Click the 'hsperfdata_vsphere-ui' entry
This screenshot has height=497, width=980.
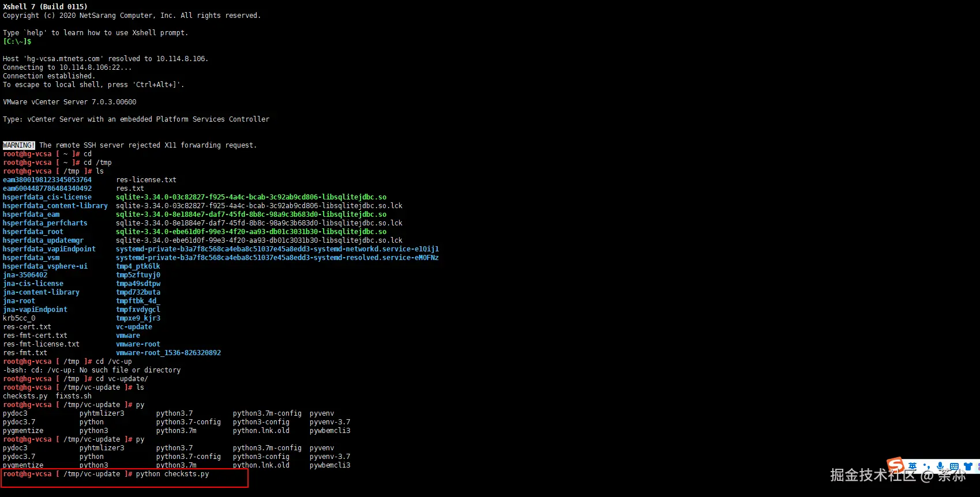click(x=45, y=266)
